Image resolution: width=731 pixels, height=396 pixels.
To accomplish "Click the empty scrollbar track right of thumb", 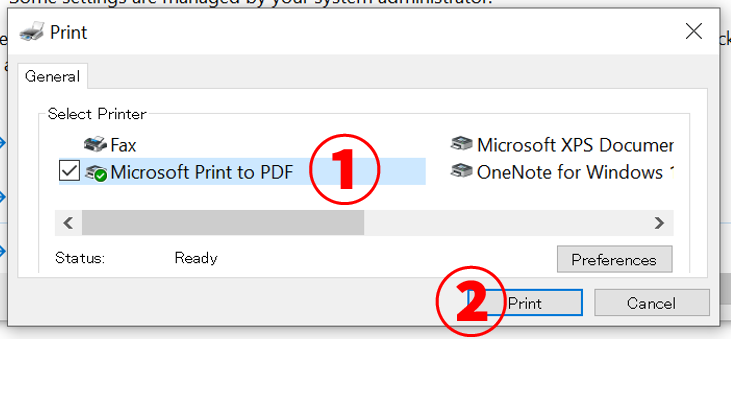I will pyautogui.click(x=505, y=223).
